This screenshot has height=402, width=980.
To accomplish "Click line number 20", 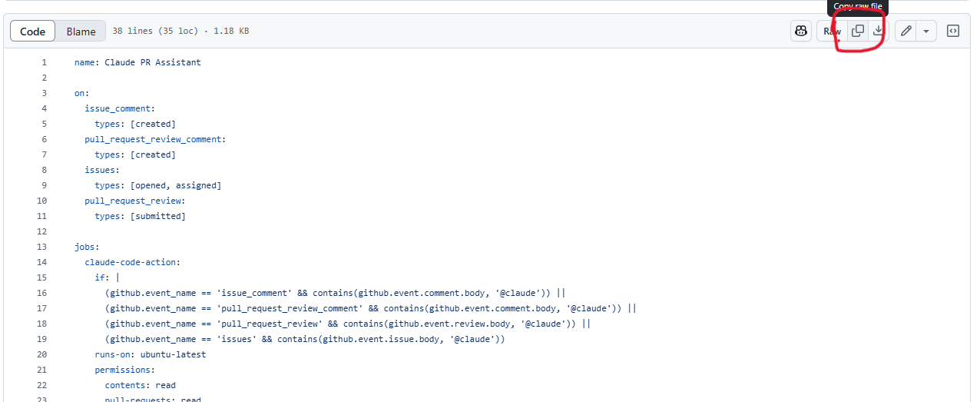I will pos(41,354).
